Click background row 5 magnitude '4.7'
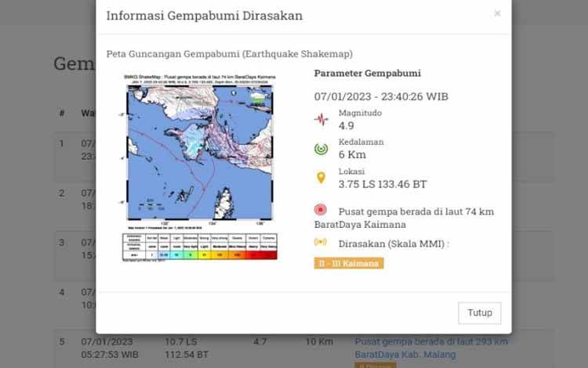The height and width of the screenshot is (368, 588). tap(260, 341)
